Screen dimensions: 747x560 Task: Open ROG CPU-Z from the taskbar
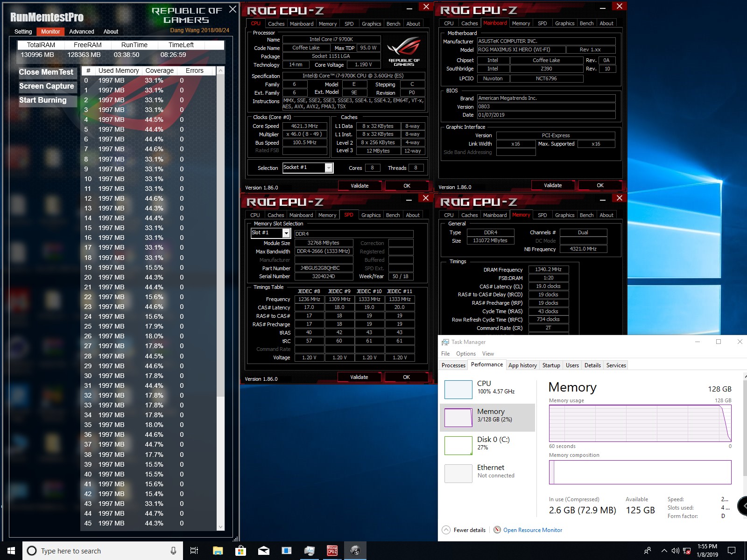pyautogui.click(x=331, y=551)
